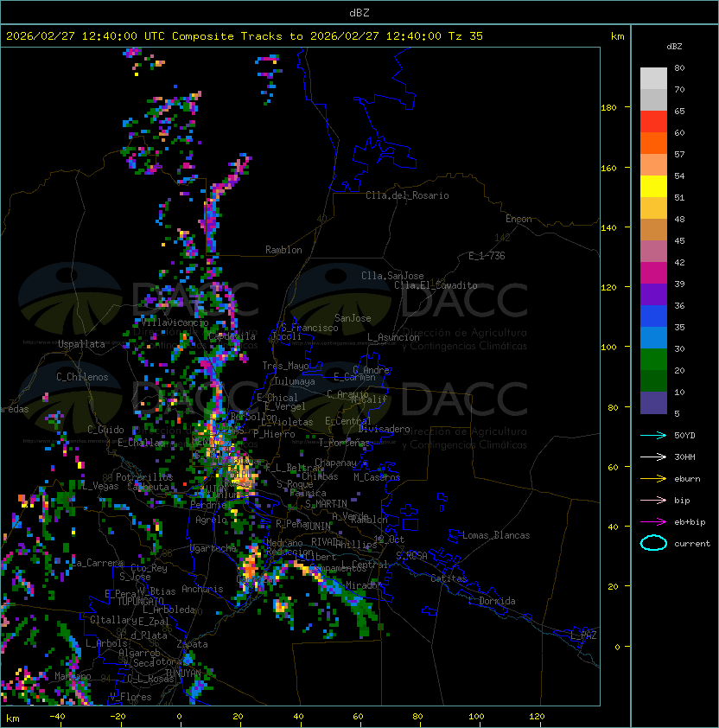719x728 pixels.
Task: Select the P_Hierro map label
Action: tap(274, 434)
